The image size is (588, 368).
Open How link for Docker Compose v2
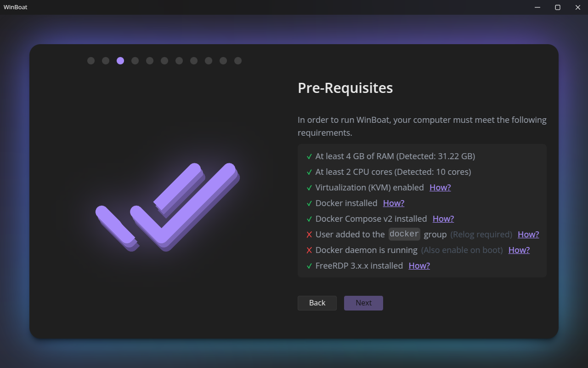[443, 218]
